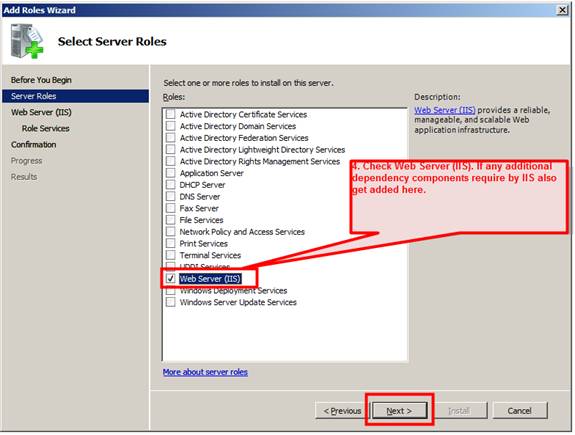Check Active Directory Domain Services
This screenshot has width=575, height=435.
171,126
